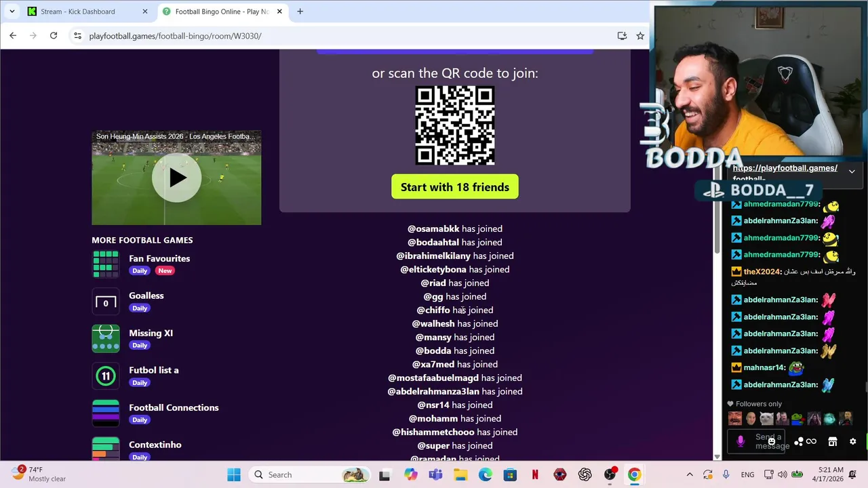This screenshot has height=488, width=868.
Task: Open the chat shop icon
Action: click(x=833, y=441)
